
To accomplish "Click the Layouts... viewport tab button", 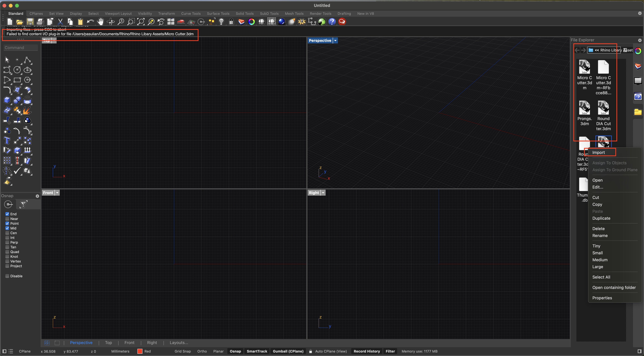I will tap(179, 343).
